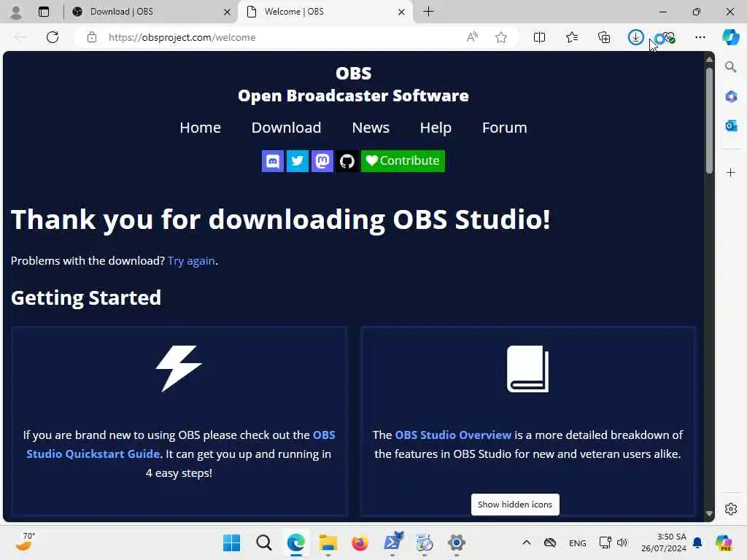Open the volume tray icon
Viewport: 747px width, 560px height.
622,542
